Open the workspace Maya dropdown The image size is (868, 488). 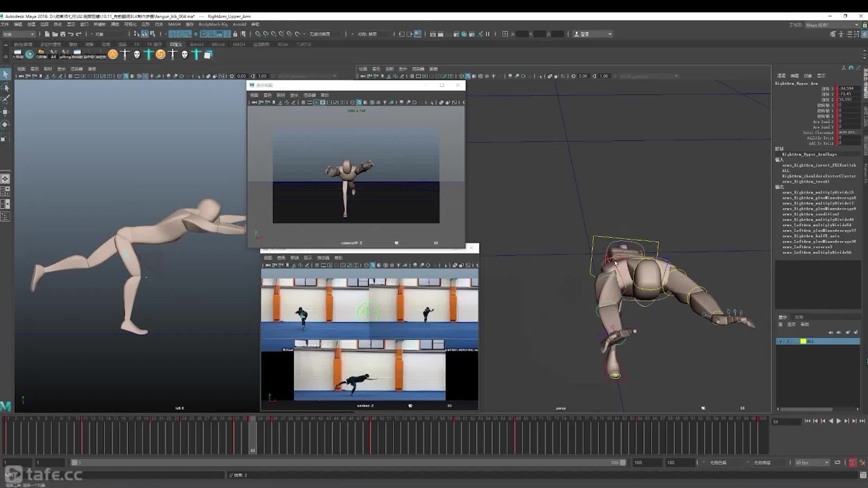click(x=832, y=25)
